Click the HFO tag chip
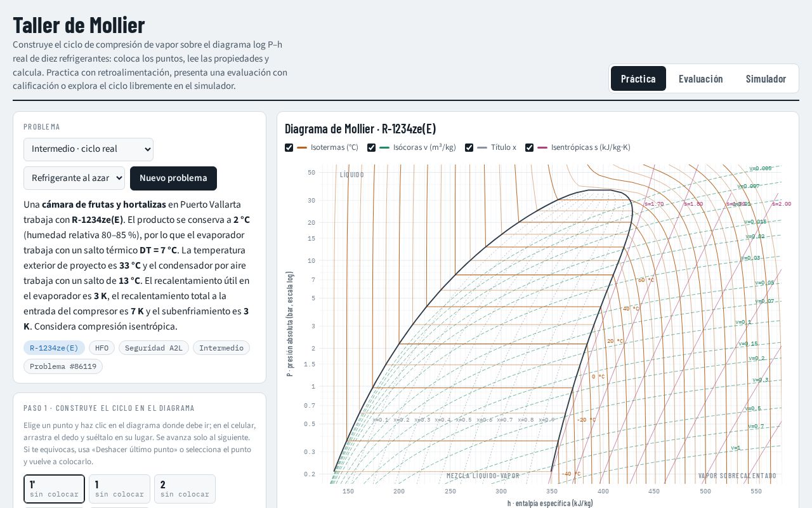 (x=101, y=348)
